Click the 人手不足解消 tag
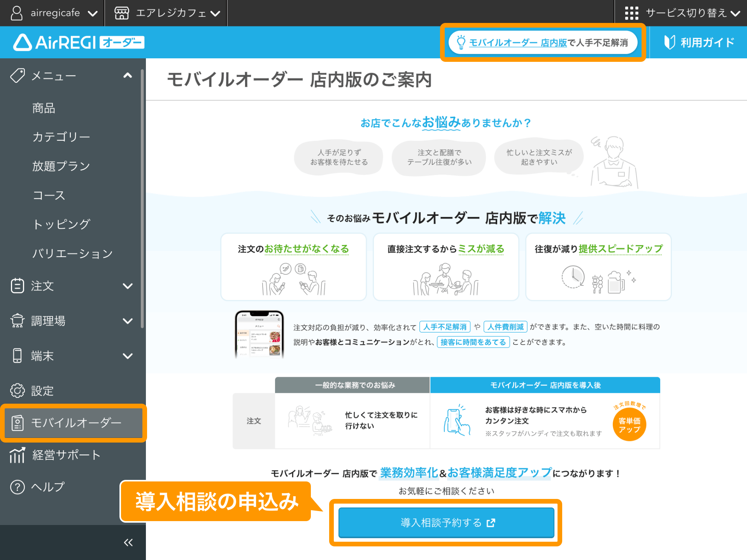This screenshot has width=747, height=560. [x=445, y=327]
